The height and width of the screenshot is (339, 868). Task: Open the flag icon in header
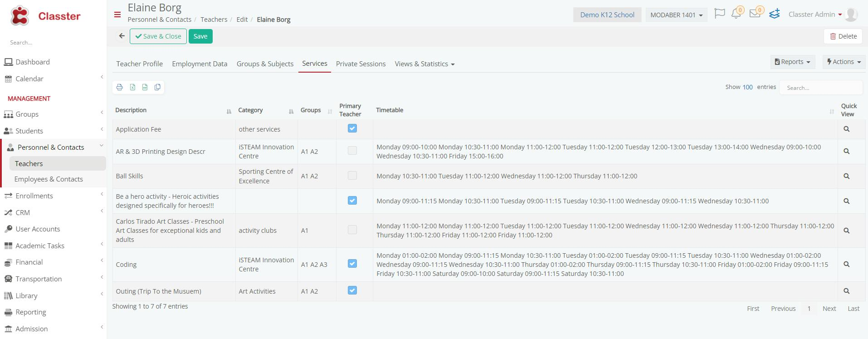[x=719, y=14]
